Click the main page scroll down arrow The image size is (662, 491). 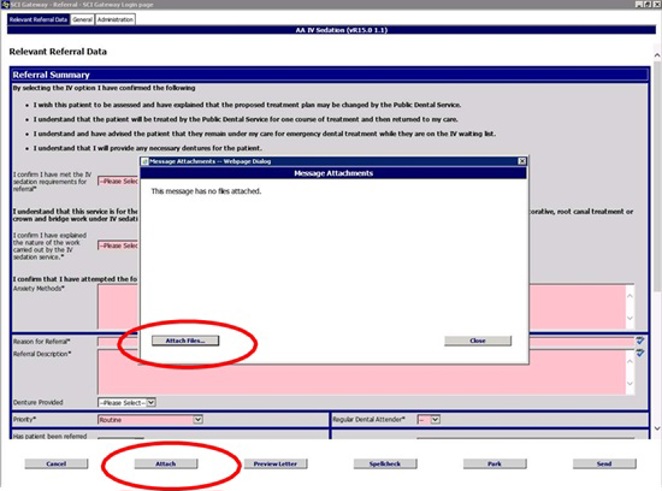click(x=657, y=429)
